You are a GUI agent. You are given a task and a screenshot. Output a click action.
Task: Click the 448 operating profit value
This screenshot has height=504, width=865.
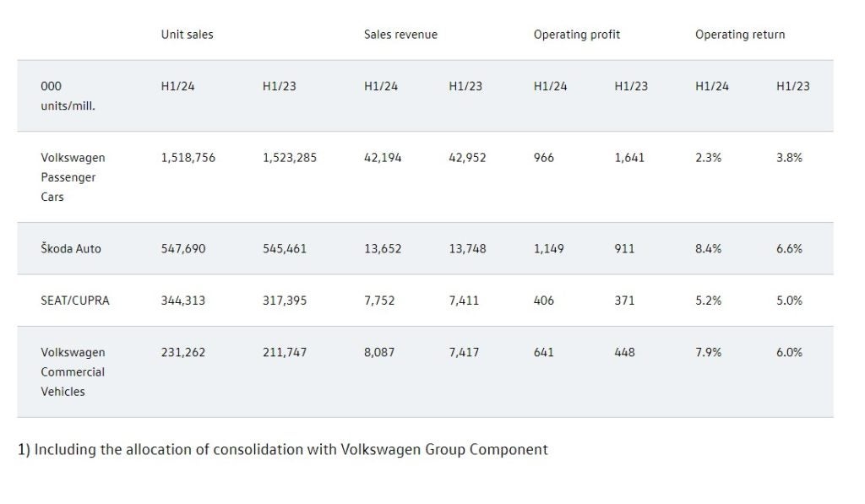coord(624,352)
